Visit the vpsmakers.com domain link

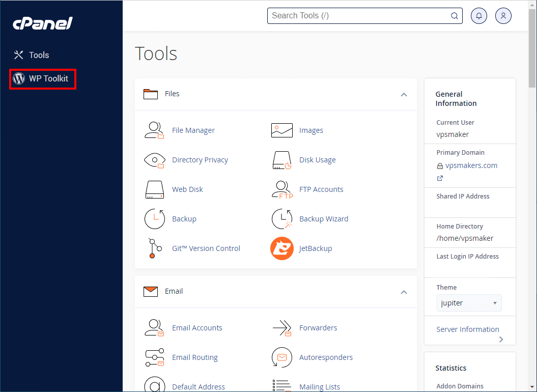(x=471, y=165)
